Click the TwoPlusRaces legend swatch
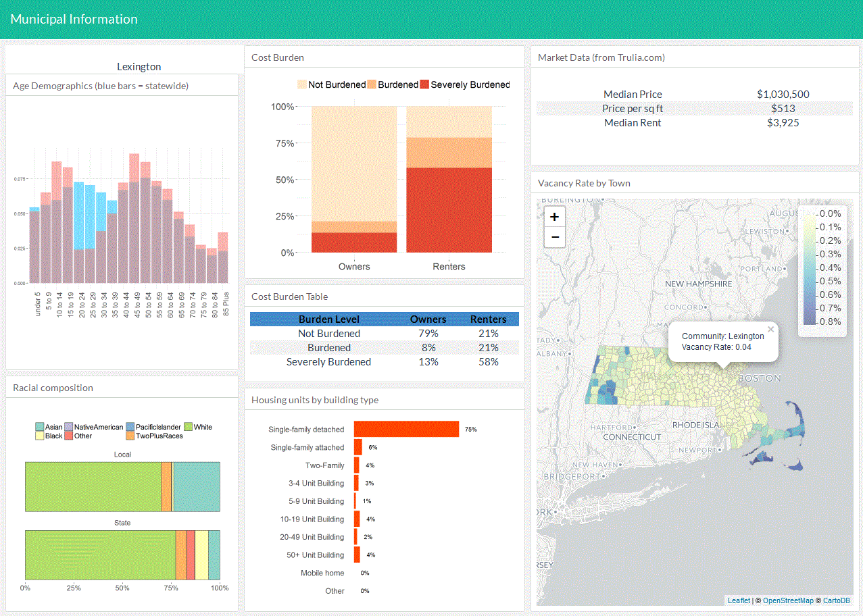The image size is (863, 616). [130, 436]
